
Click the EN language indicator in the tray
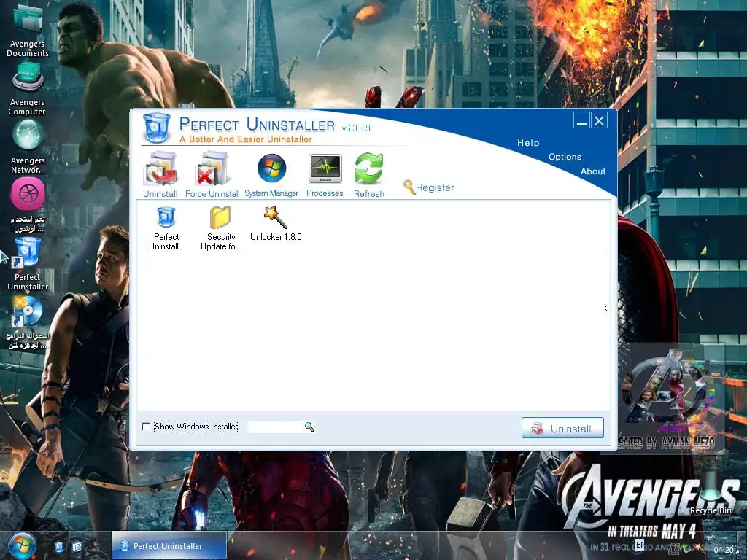[x=639, y=544]
